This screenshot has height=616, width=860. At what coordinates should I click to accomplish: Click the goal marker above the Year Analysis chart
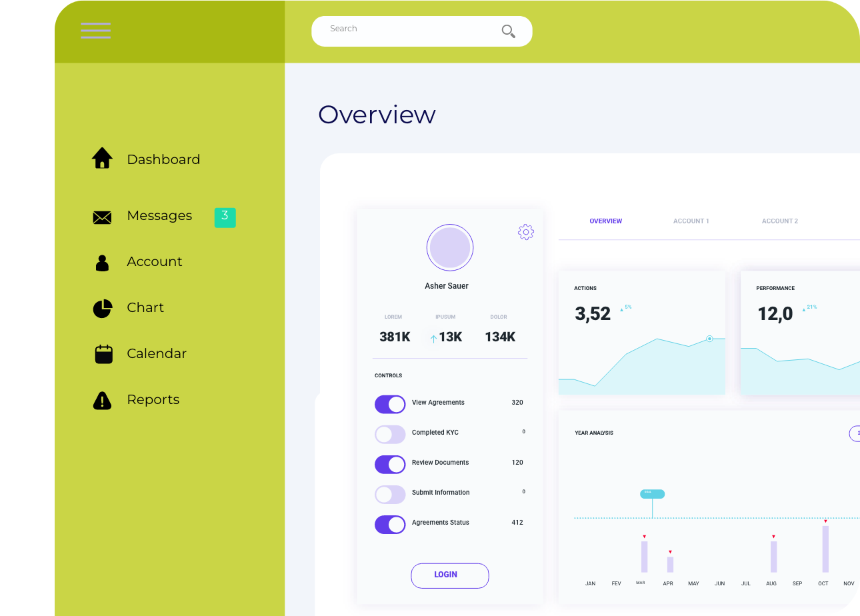[x=652, y=493]
